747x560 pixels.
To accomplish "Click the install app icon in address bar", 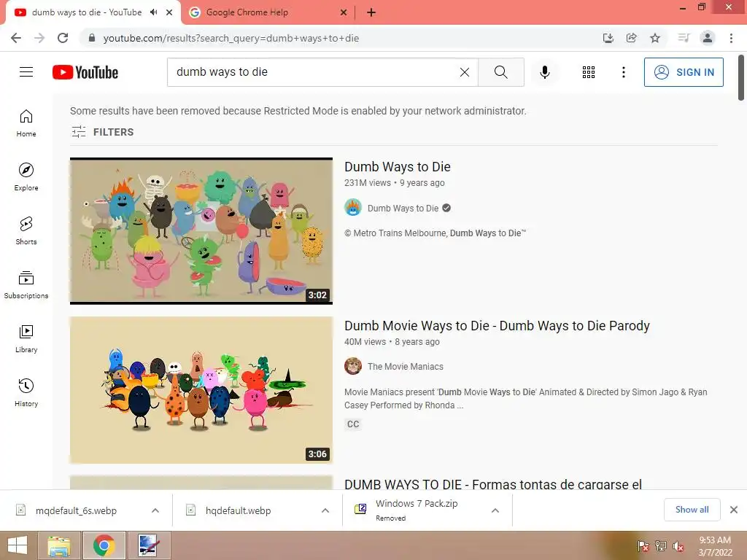I will pos(608,38).
